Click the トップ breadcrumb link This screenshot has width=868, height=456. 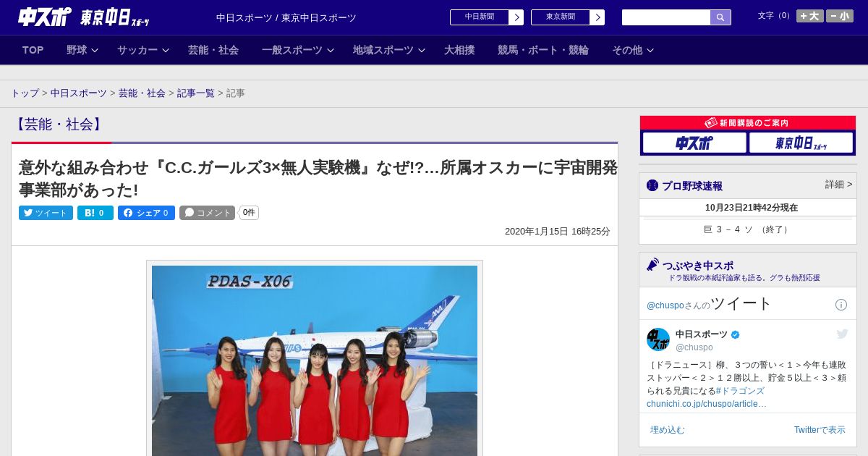[x=25, y=93]
